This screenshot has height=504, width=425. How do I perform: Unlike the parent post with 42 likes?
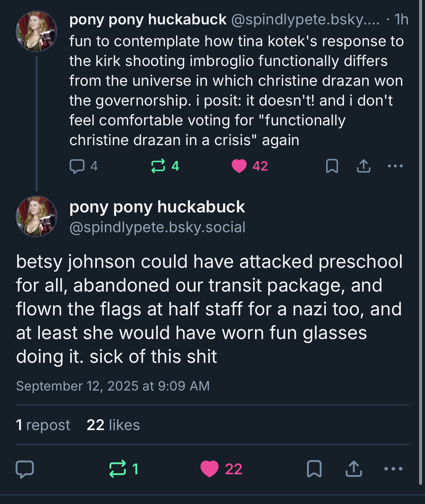(x=239, y=166)
